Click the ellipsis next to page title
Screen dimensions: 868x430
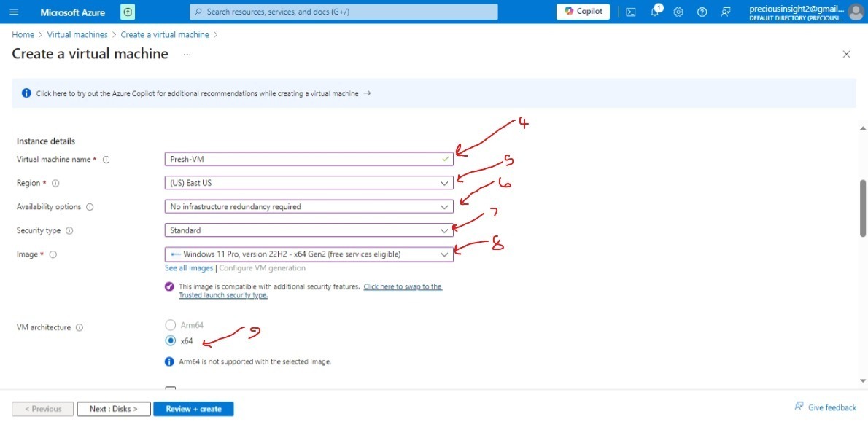point(187,54)
